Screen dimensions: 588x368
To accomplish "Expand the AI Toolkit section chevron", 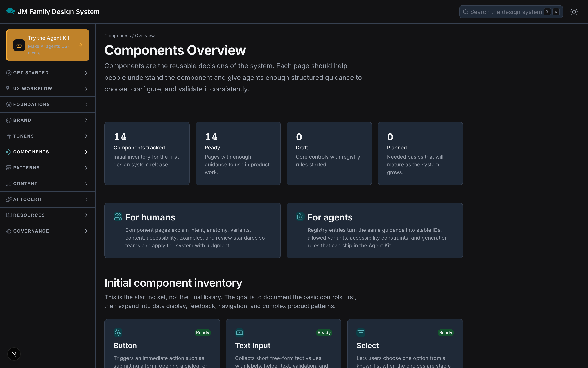I will (x=86, y=199).
